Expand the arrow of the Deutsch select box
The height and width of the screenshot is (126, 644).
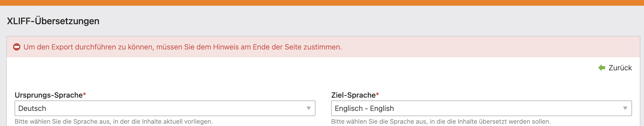(309, 108)
